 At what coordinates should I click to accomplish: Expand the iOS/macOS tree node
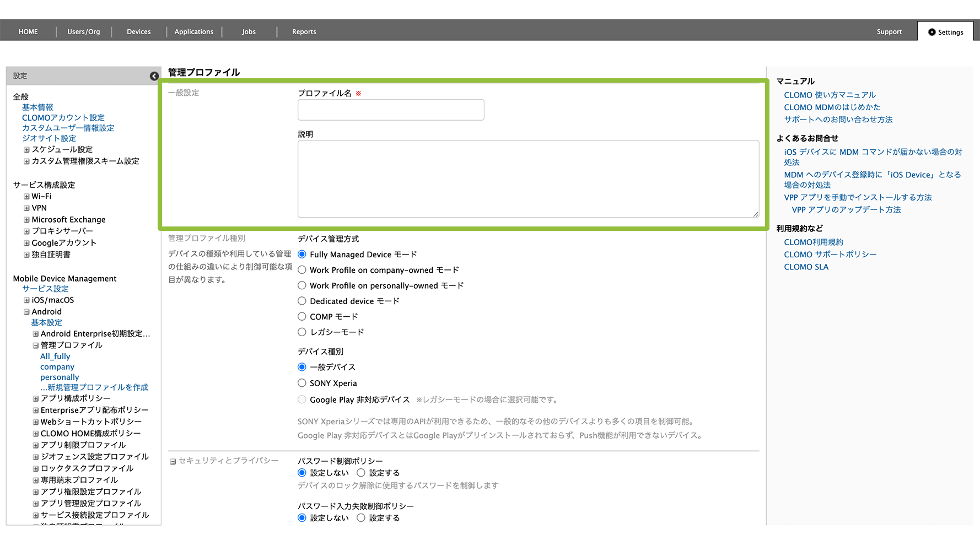tap(26, 300)
